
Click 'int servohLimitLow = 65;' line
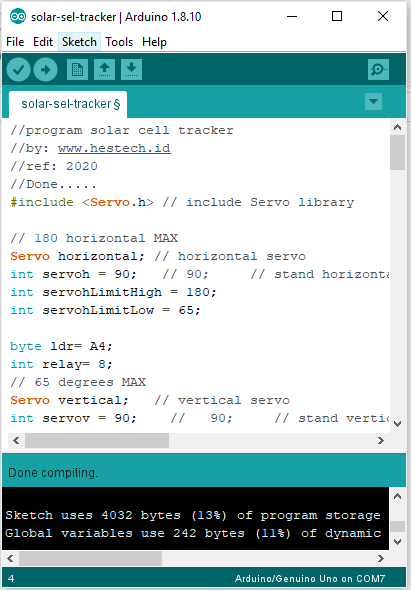click(x=105, y=310)
